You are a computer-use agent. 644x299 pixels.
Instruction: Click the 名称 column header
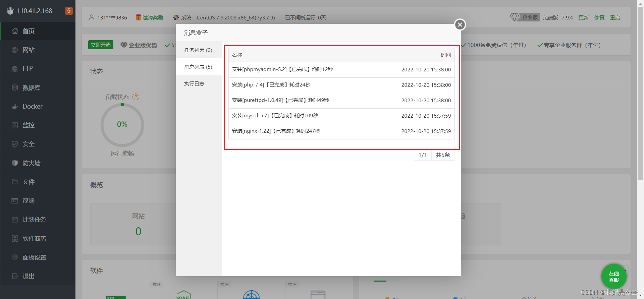pos(237,55)
